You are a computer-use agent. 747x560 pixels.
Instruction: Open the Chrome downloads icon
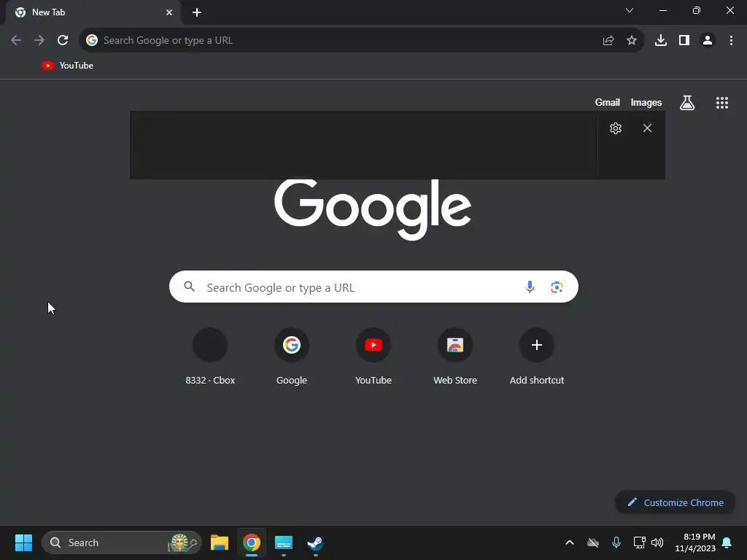pos(661,41)
